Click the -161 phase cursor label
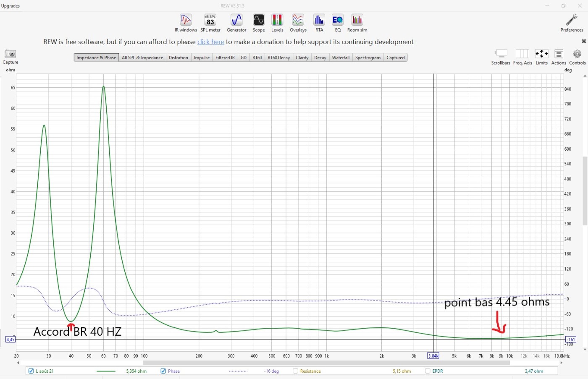The height and width of the screenshot is (379, 588). [x=571, y=340]
